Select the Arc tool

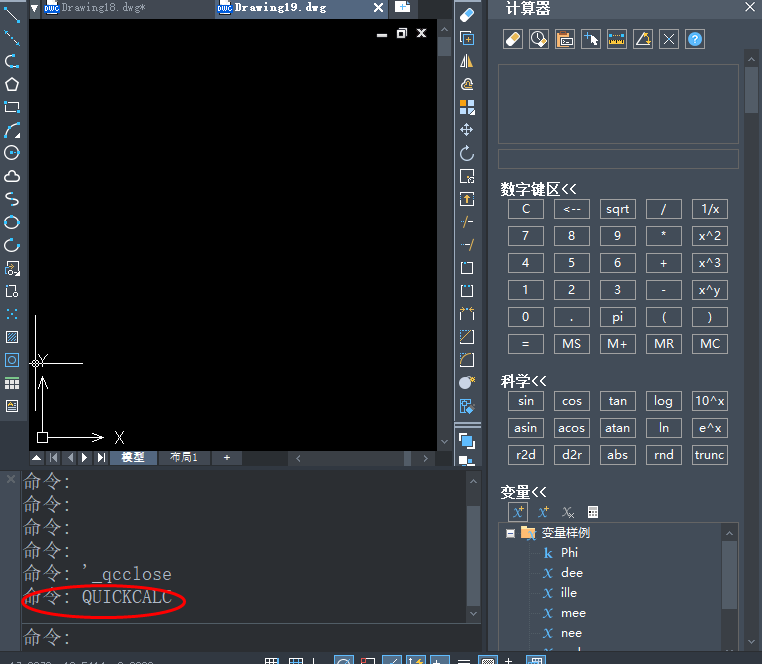[12, 130]
